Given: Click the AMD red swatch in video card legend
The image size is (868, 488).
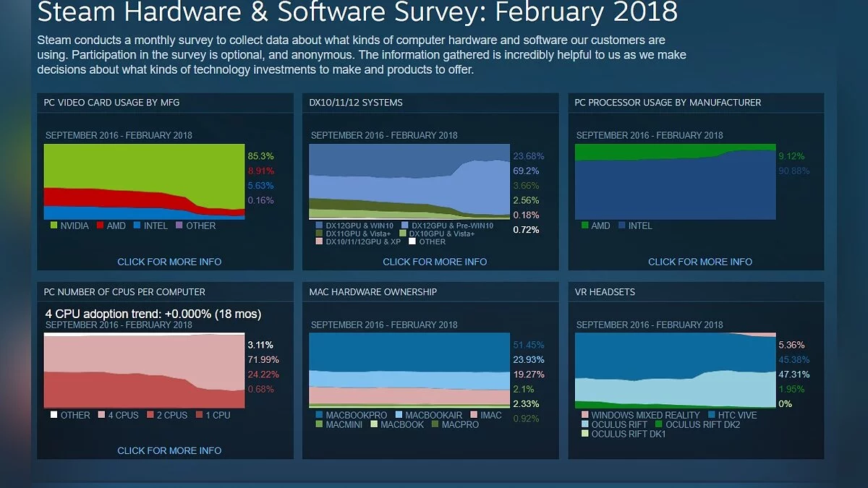Looking at the screenshot, I should (99, 226).
